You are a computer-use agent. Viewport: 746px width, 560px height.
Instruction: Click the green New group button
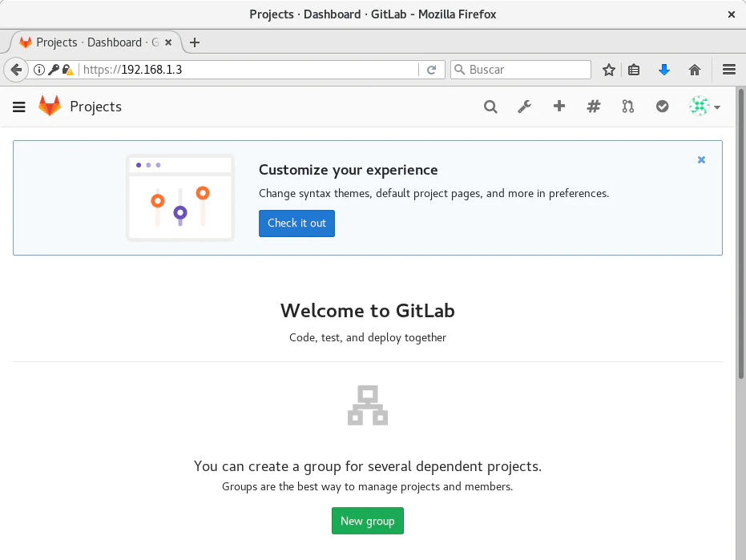point(368,521)
